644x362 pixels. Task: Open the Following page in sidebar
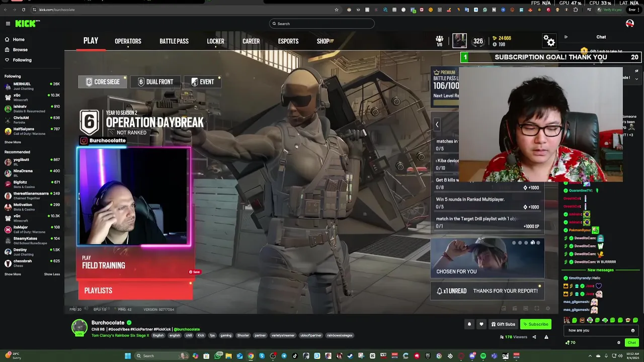(x=22, y=60)
